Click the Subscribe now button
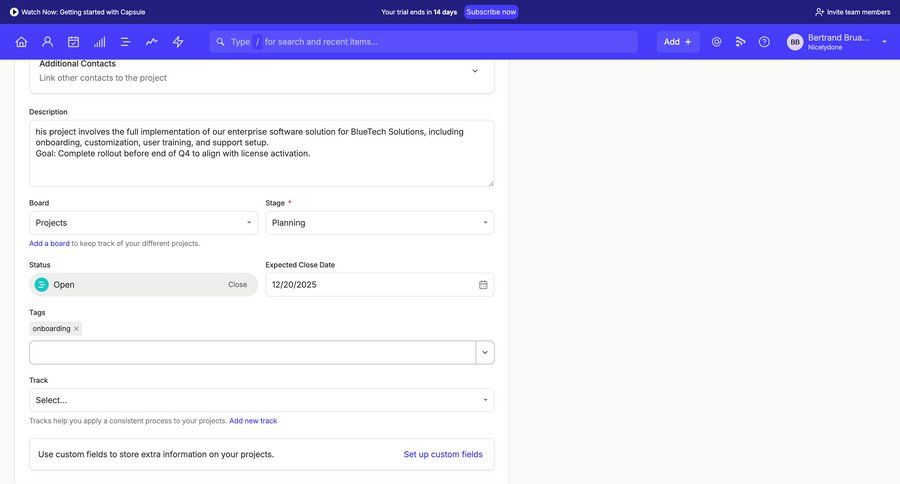Viewport: 900px width, 484px height. click(491, 12)
